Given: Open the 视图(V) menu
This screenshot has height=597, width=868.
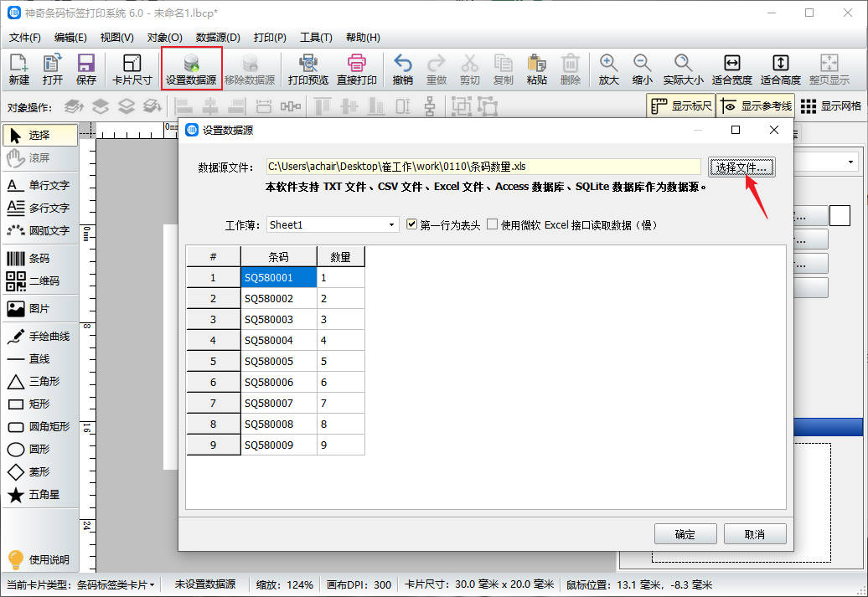Looking at the screenshot, I should [x=116, y=38].
